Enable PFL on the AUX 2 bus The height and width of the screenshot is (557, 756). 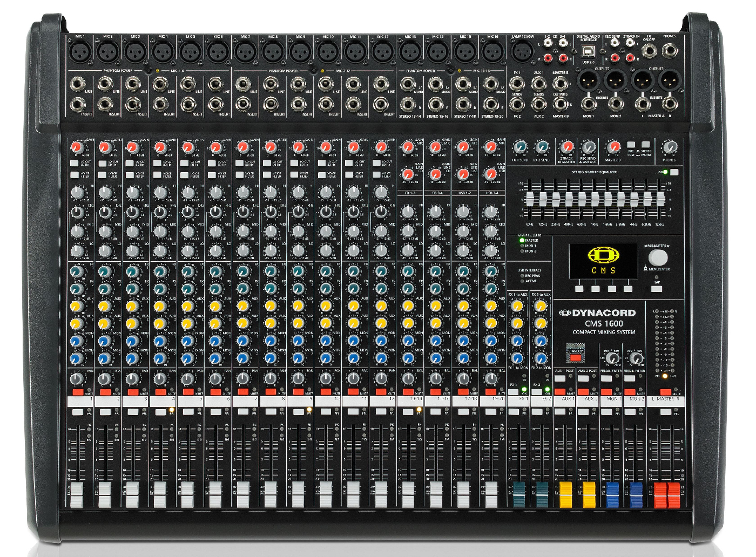[x=583, y=412]
